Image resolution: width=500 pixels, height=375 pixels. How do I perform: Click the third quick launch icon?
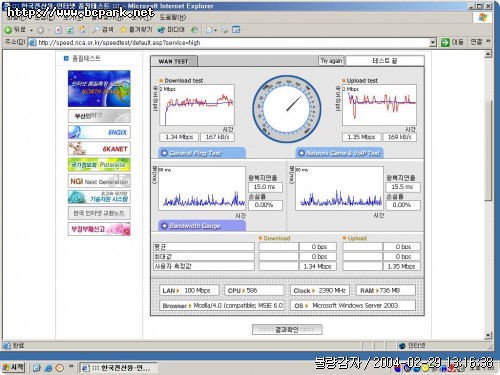tap(60, 368)
